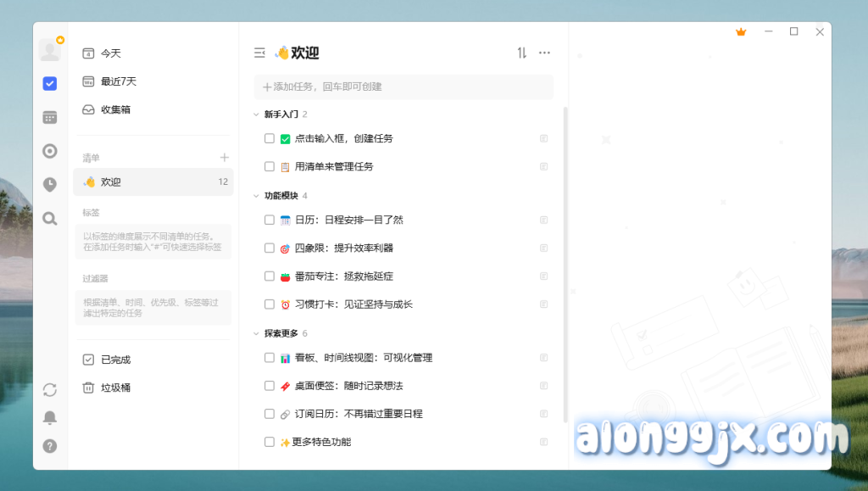The image size is (868, 491).
Task: Open the habit tracker target icon
Action: click(x=50, y=151)
